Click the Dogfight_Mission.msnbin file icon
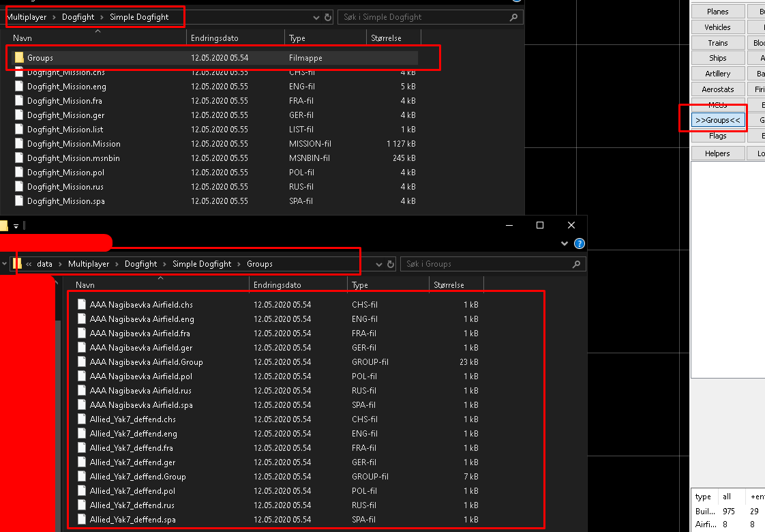 19,158
